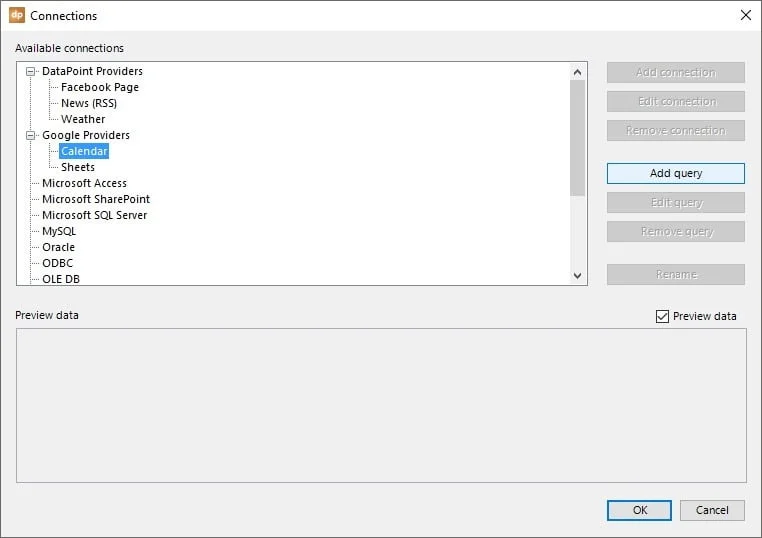
Task: Click the Edit connection button
Action: coord(675,102)
